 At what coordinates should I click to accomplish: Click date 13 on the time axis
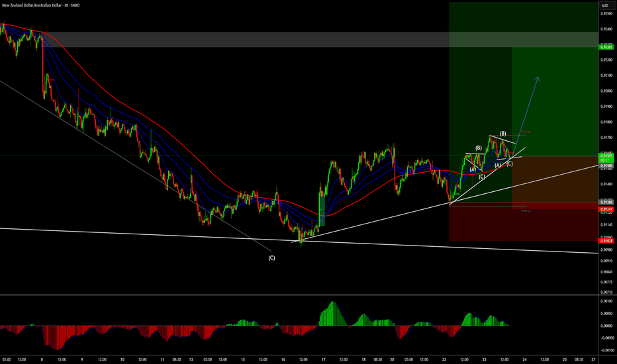(191, 359)
